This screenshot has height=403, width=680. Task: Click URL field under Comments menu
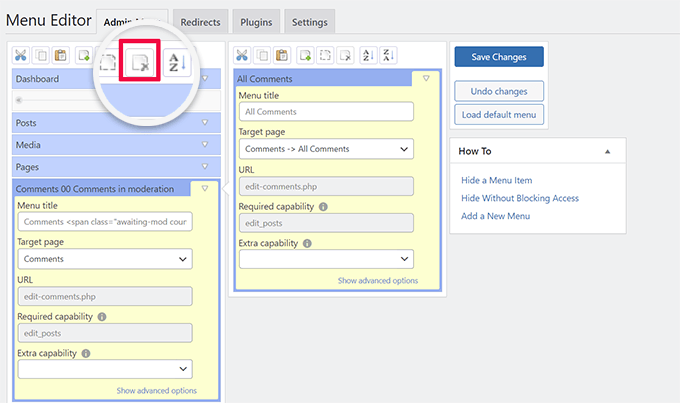pyautogui.click(x=105, y=297)
